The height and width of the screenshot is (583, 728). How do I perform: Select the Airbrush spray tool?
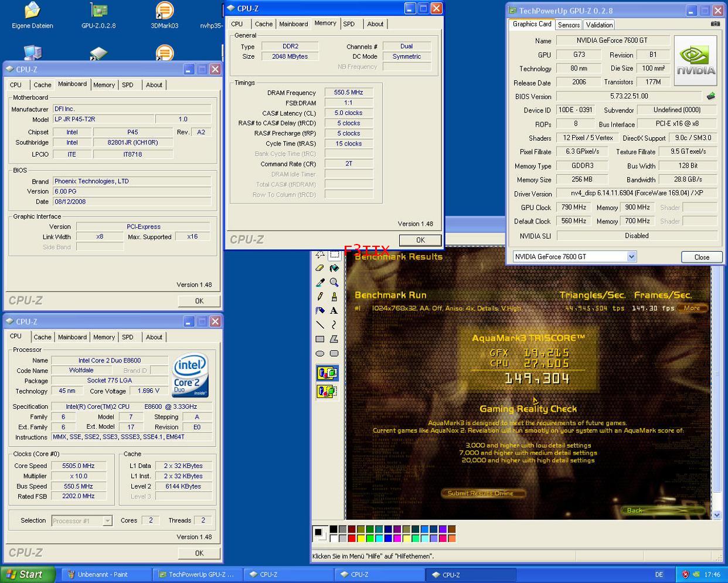(x=320, y=311)
